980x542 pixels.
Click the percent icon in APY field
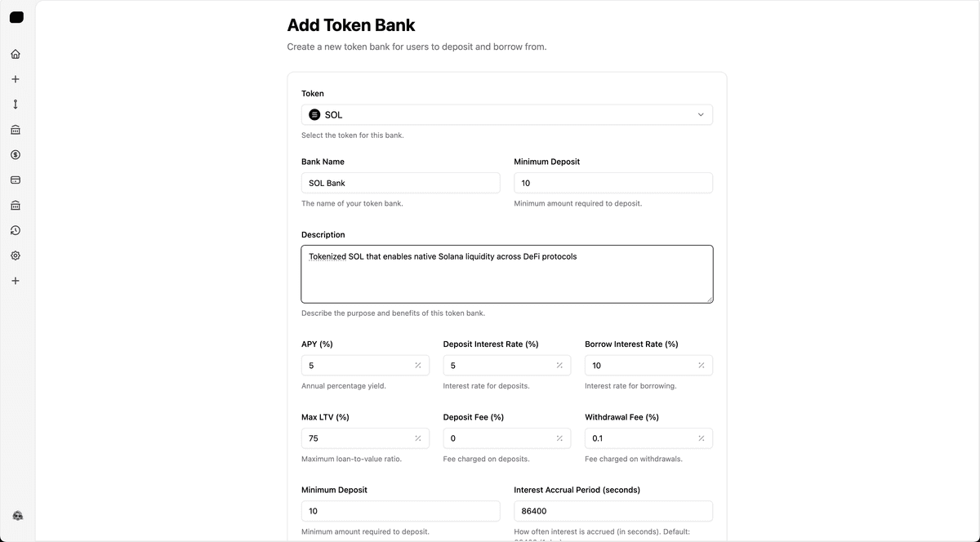[x=418, y=365]
